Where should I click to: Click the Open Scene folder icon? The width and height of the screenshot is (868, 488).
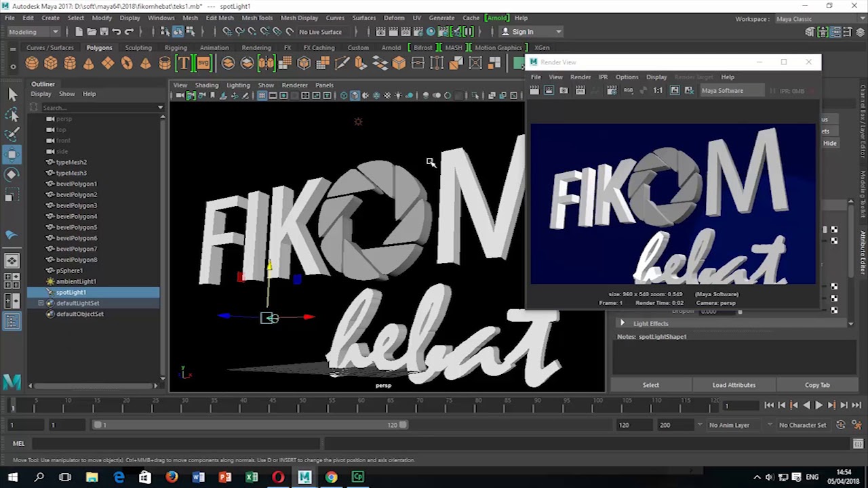(x=92, y=32)
